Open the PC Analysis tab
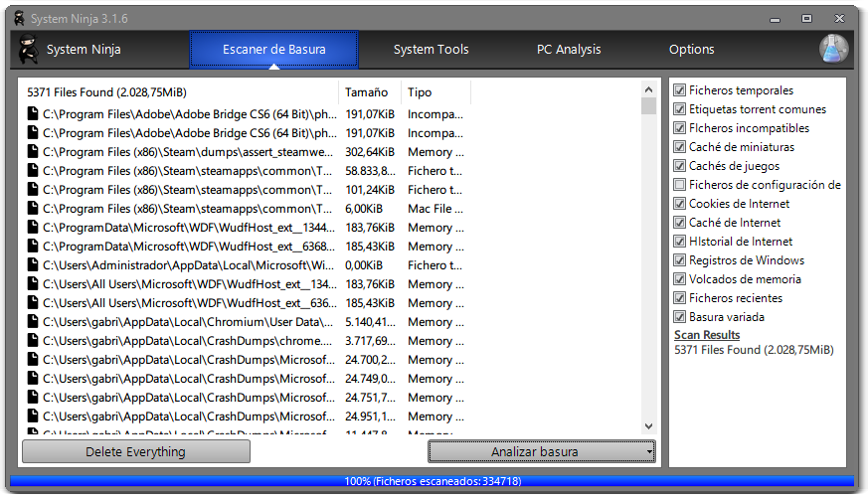 pos(569,50)
